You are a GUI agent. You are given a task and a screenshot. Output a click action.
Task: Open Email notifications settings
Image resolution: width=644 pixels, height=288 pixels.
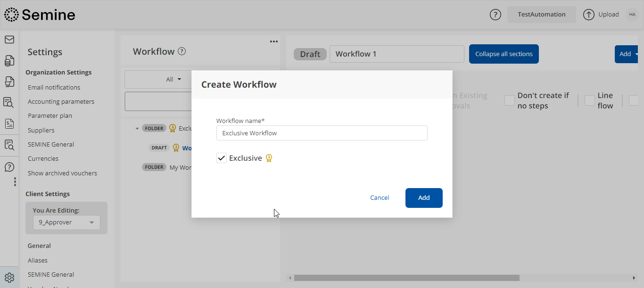pos(54,87)
